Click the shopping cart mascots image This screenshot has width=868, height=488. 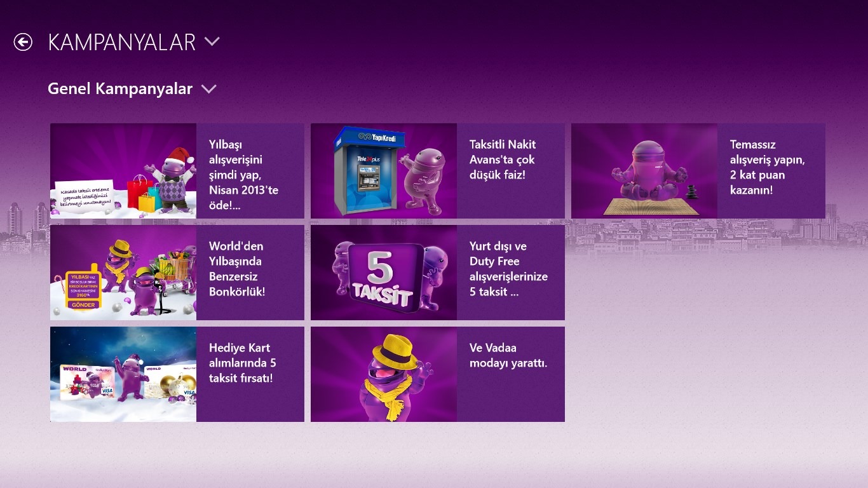(123, 273)
